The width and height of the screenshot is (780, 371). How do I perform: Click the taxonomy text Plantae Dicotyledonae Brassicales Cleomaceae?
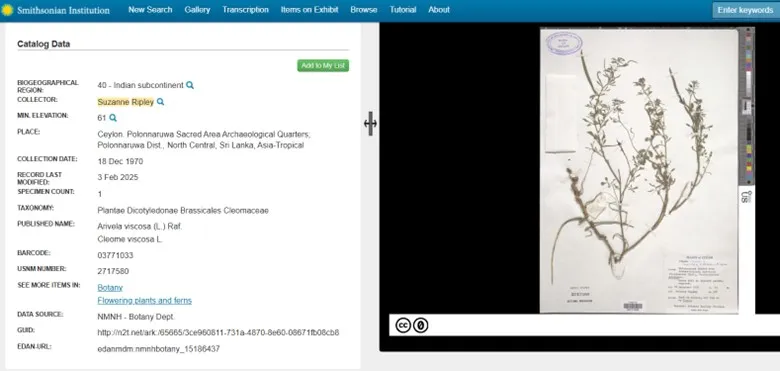point(183,210)
